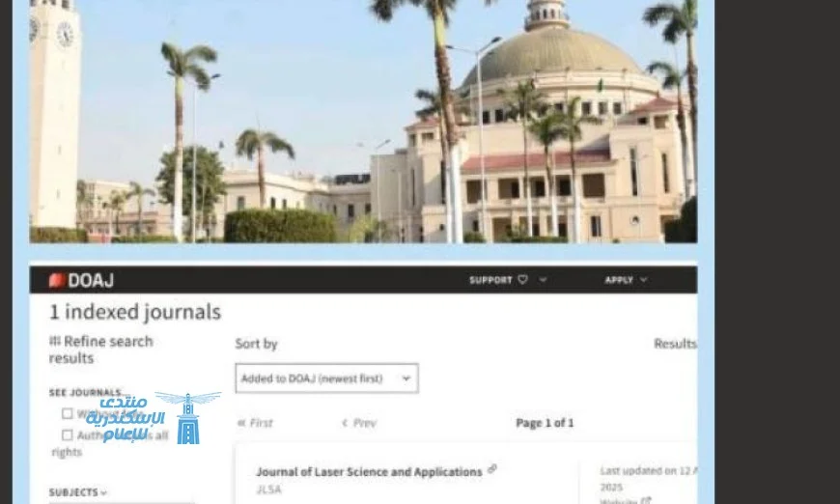The image size is (840, 504).
Task: Open the SUPPORT menu
Action: coord(490,280)
